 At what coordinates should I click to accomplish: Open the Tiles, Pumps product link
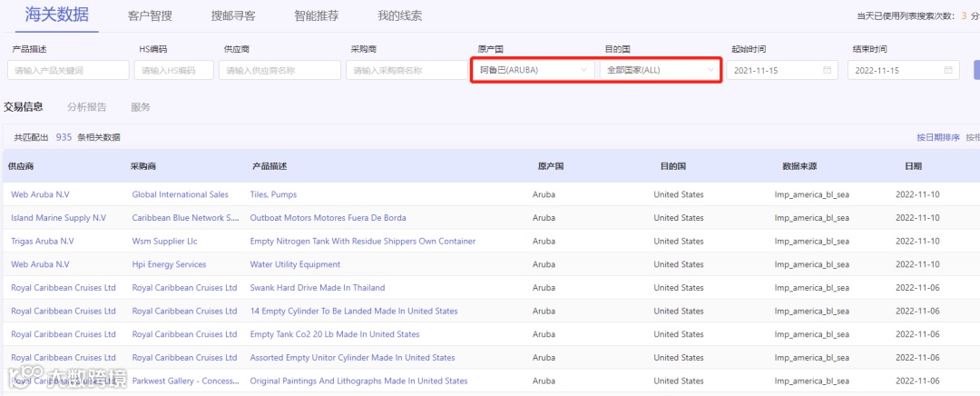[x=273, y=194]
